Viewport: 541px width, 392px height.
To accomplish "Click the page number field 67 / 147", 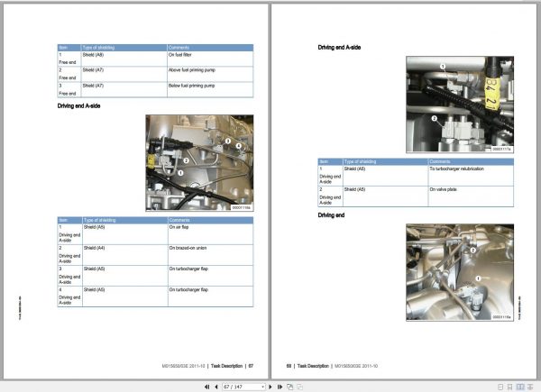I will tap(242, 387).
